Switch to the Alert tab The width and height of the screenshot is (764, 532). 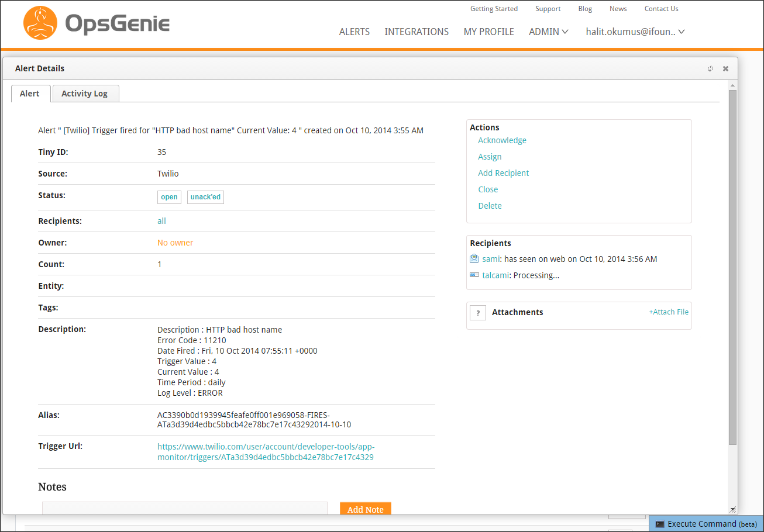pos(30,94)
